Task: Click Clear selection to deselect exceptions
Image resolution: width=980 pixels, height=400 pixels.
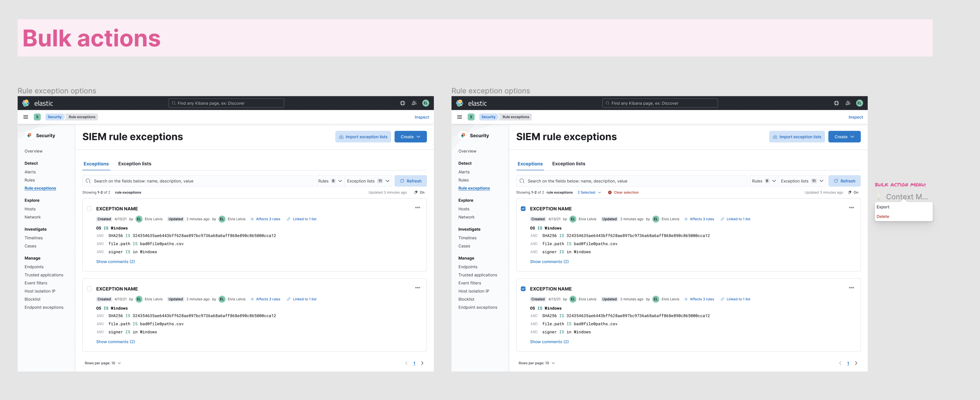Action: coord(623,192)
